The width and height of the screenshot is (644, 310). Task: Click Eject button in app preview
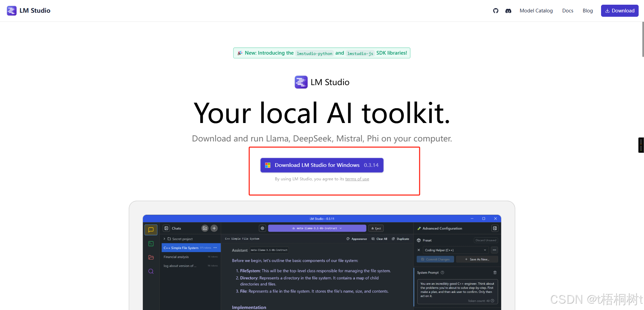[376, 228]
